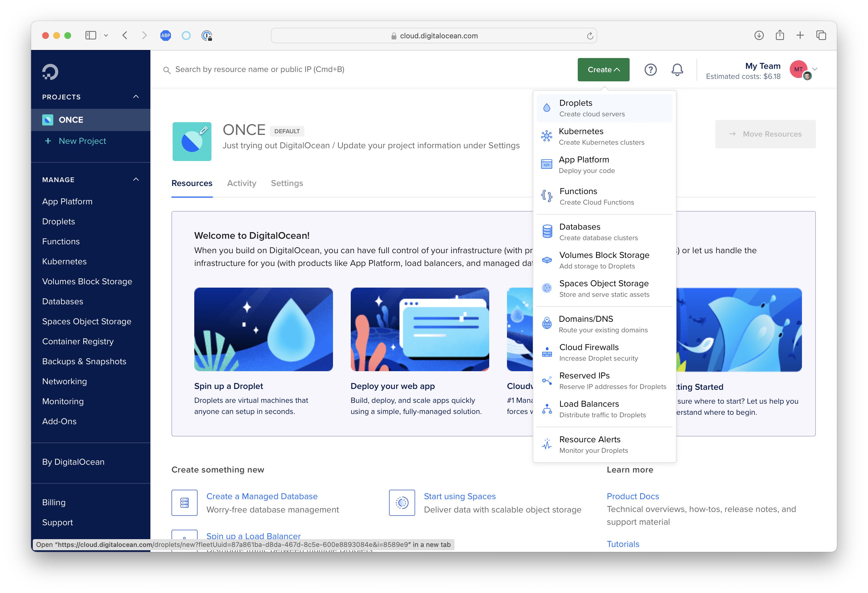
Task: Open the Product Docs link
Action: tap(633, 496)
